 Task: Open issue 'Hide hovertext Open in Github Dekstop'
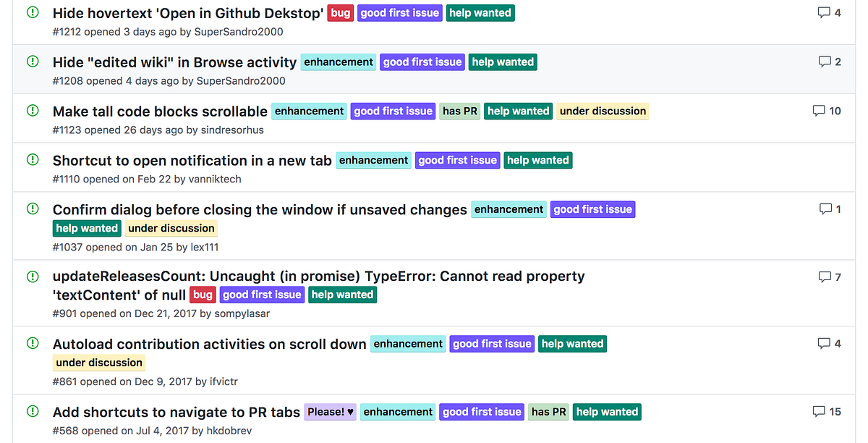187,12
